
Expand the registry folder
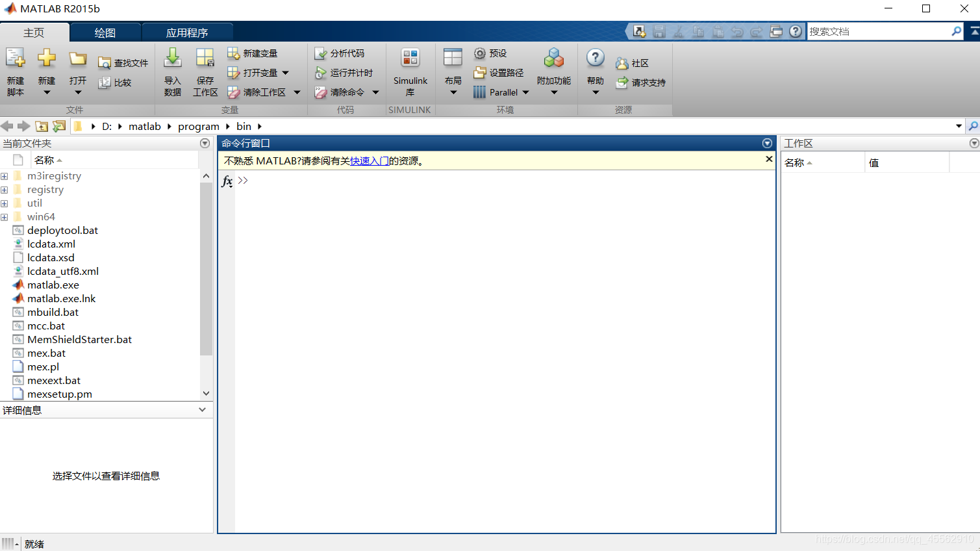(5, 190)
